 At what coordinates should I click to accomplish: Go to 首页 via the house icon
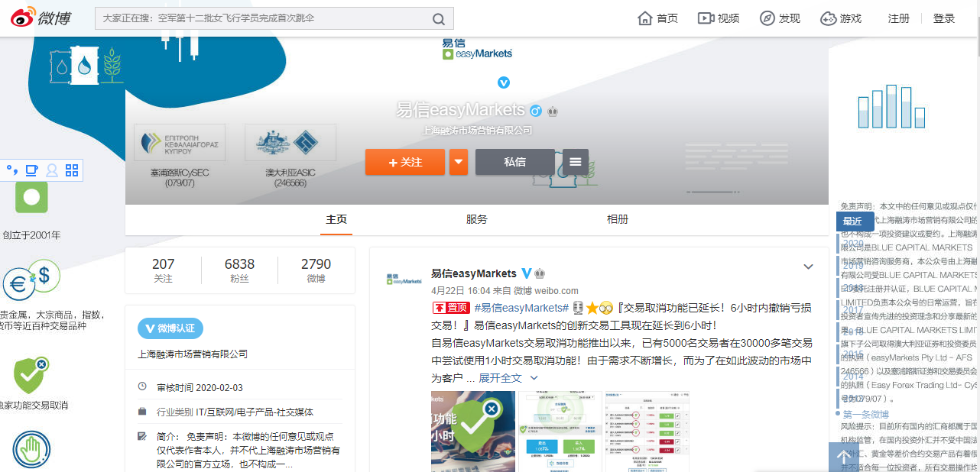[645, 18]
